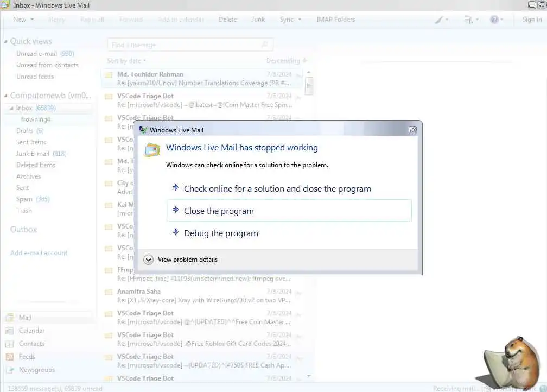547x392 pixels.
Task: Open Md. Touhidur Rahman message at top
Action: pyautogui.click(x=202, y=79)
